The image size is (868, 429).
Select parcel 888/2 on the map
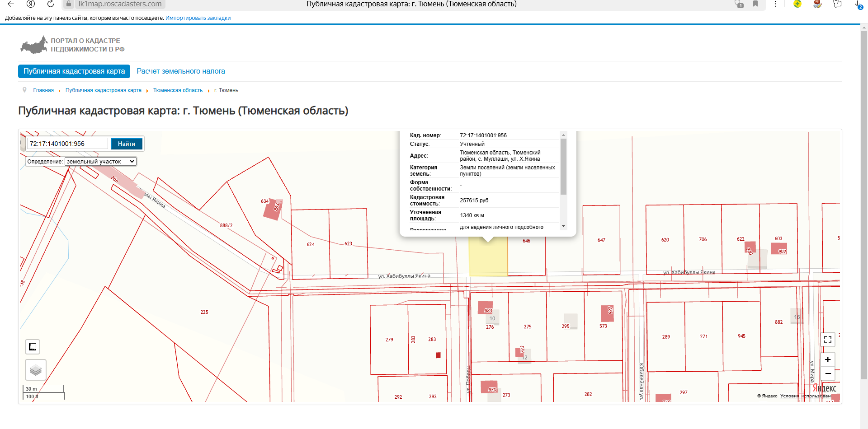pyautogui.click(x=226, y=225)
